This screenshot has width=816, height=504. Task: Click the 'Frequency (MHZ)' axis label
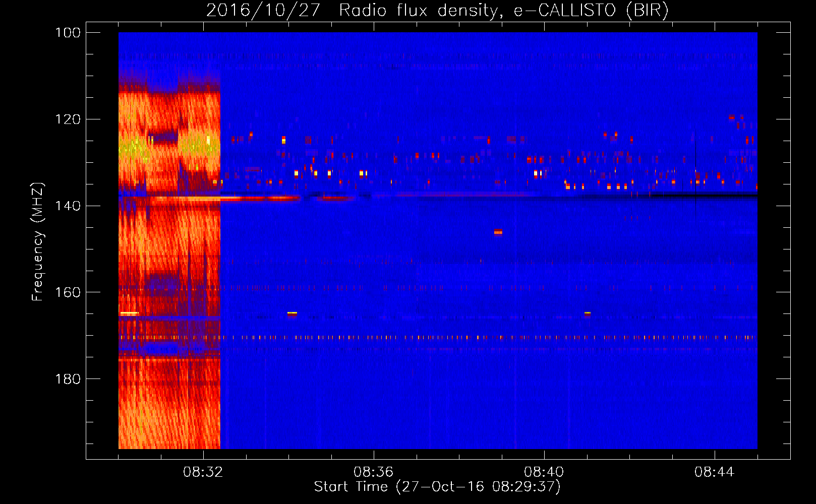(38, 242)
